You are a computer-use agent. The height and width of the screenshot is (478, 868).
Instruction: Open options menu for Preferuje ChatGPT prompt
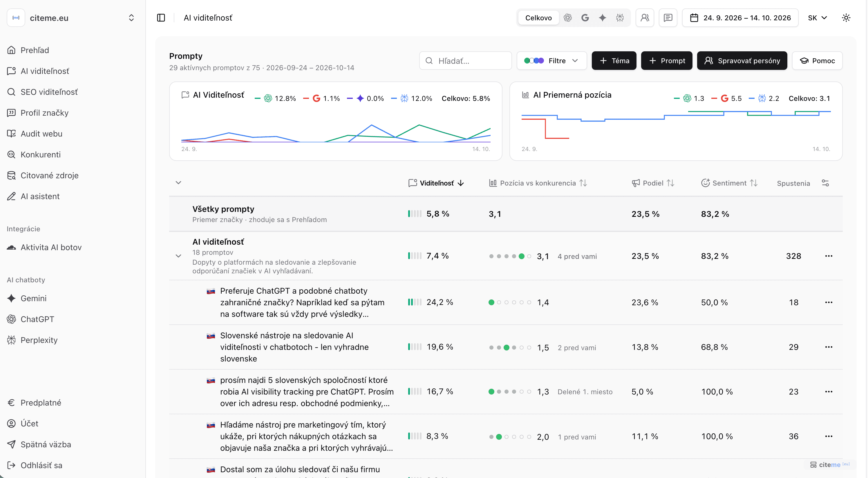(829, 302)
